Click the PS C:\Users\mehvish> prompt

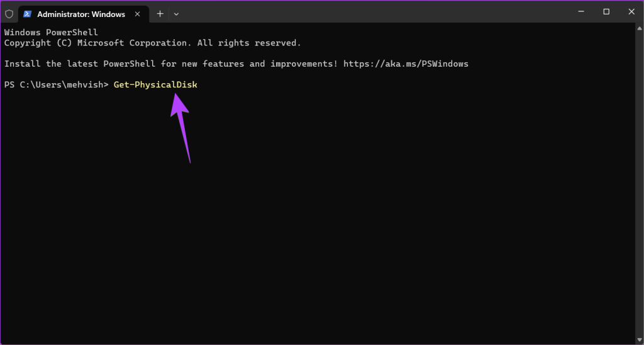(56, 85)
